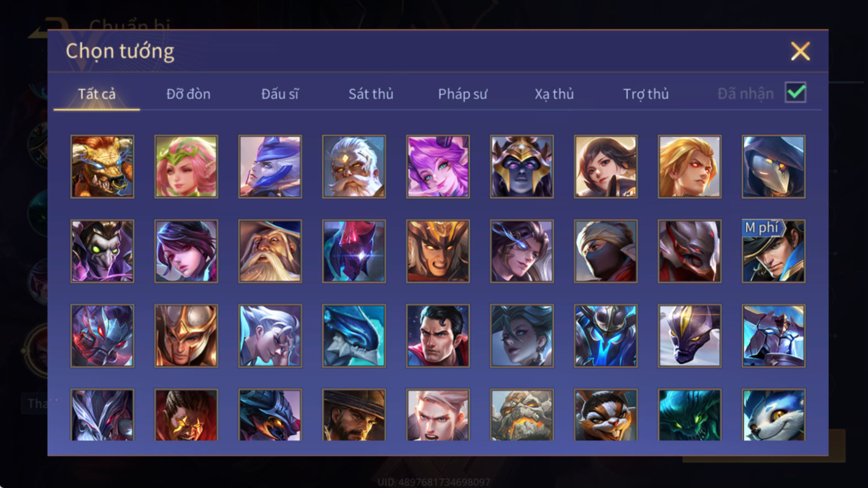The width and height of the screenshot is (868, 488).
Task: Toggle the 'Đã nhận' checkbox
Action: click(795, 92)
